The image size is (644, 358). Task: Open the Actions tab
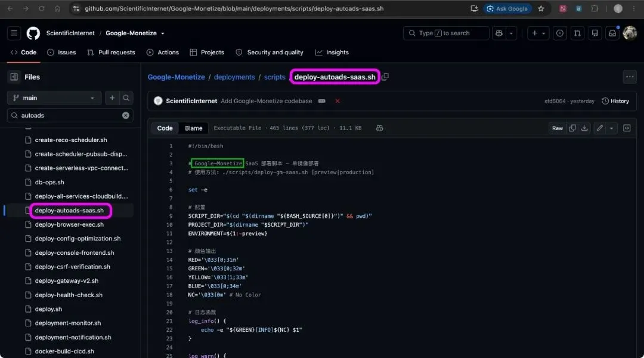[163, 52]
